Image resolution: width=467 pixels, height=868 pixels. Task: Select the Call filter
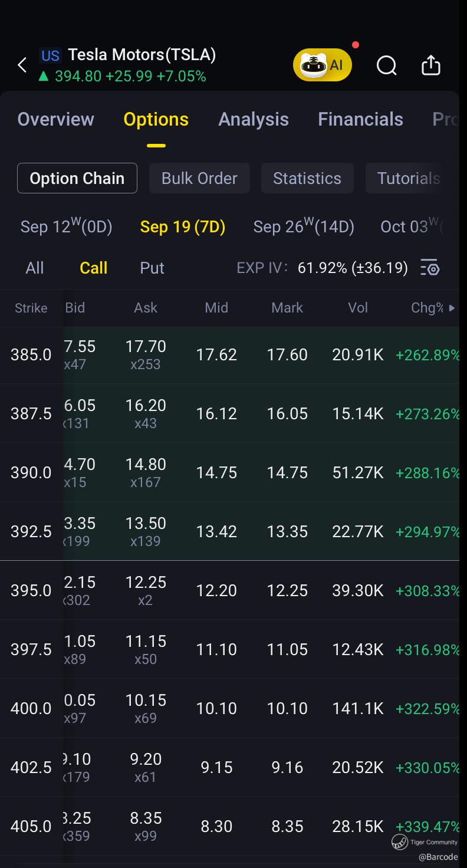[94, 268]
